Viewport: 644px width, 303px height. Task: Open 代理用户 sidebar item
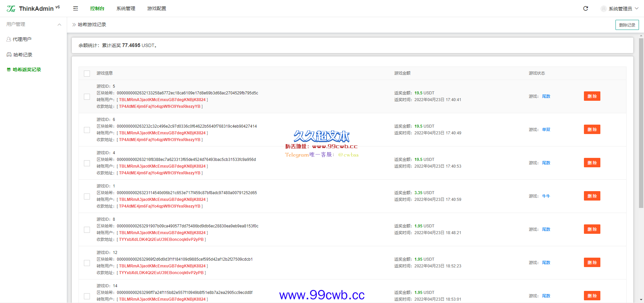tap(33, 39)
